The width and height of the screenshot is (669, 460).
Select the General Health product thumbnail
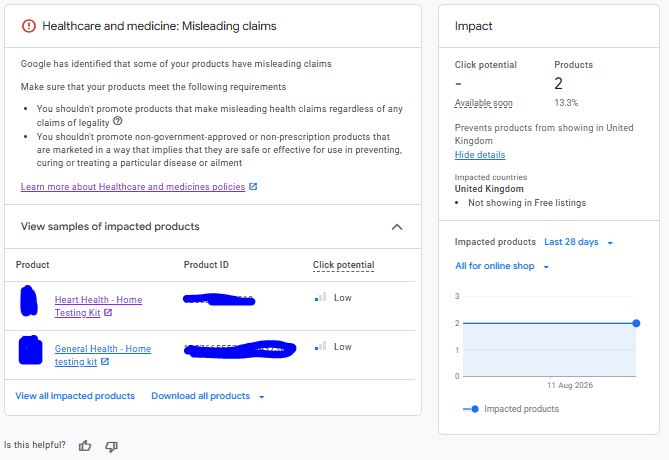coord(30,350)
